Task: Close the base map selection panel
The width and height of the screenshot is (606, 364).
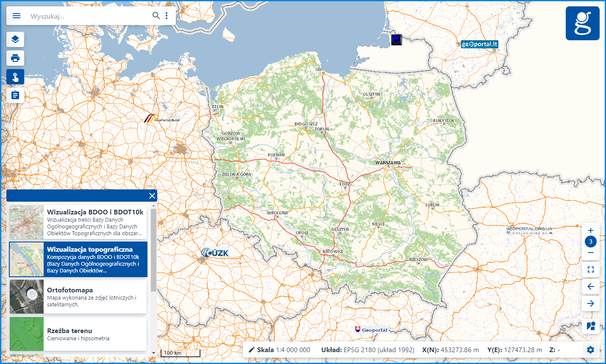Action: pos(152,196)
